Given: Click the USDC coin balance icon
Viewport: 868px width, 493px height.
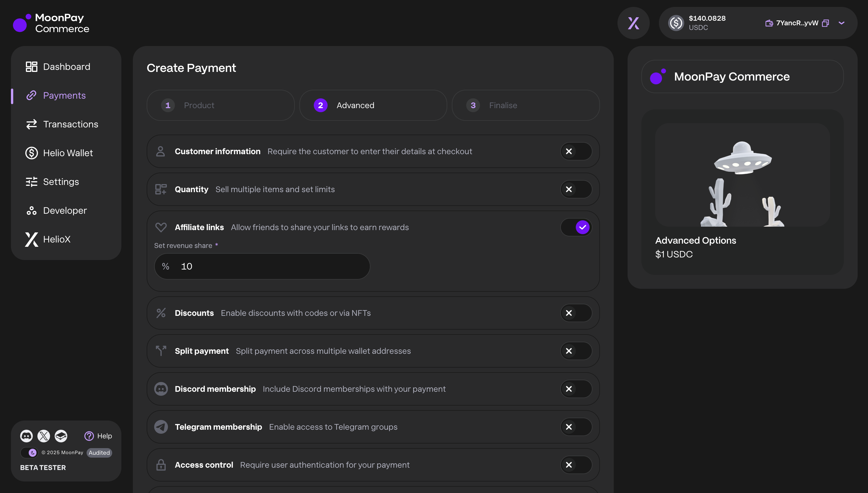Looking at the screenshot, I should (676, 23).
